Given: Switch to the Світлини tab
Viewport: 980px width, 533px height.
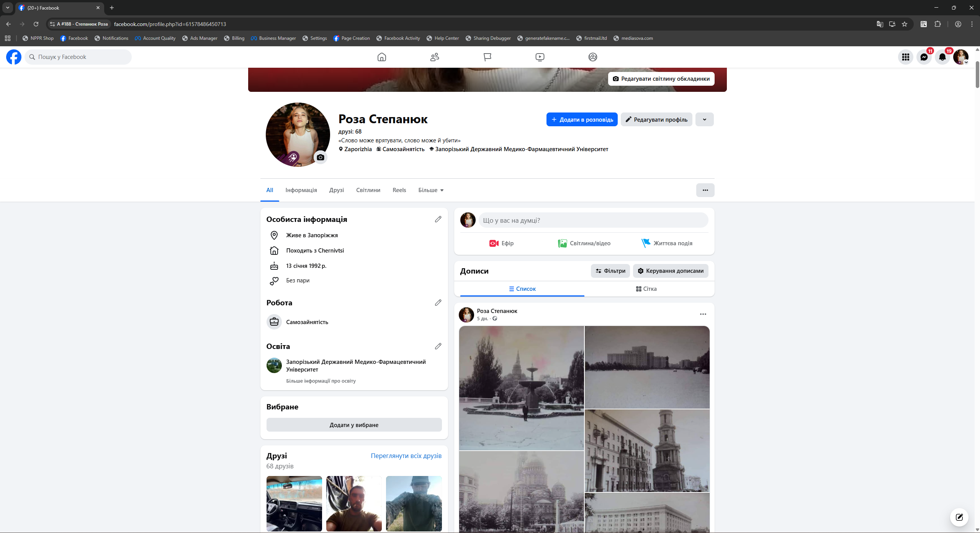Looking at the screenshot, I should [x=368, y=190].
